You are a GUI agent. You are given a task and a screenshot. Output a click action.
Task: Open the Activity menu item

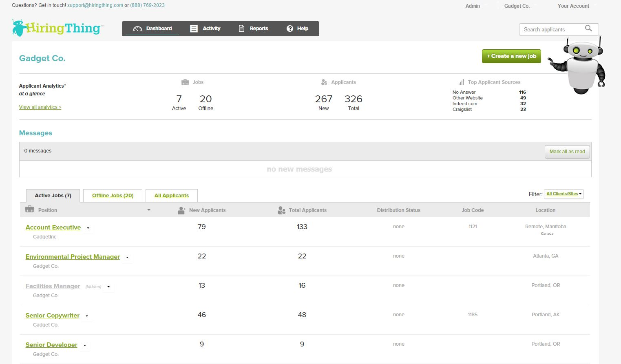[206, 29]
